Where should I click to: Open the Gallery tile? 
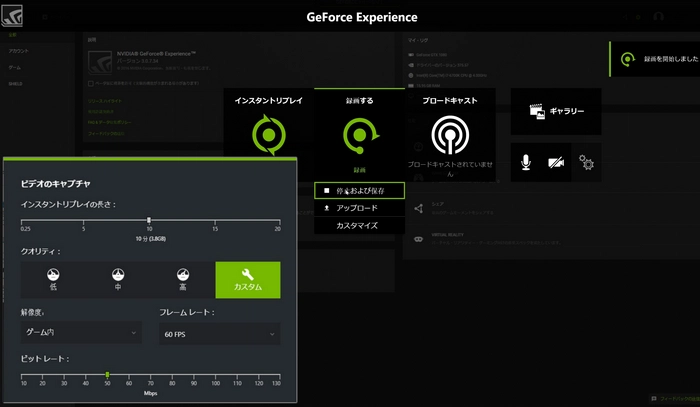pos(555,111)
